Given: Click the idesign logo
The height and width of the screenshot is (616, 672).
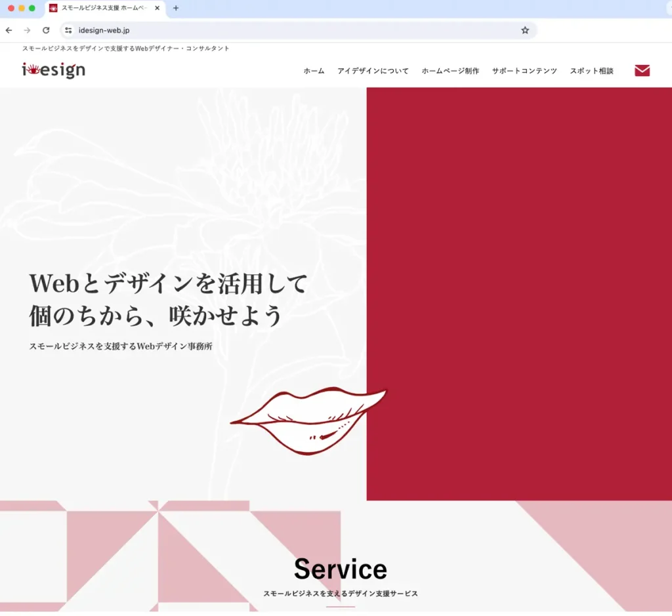Looking at the screenshot, I should click(x=53, y=70).
